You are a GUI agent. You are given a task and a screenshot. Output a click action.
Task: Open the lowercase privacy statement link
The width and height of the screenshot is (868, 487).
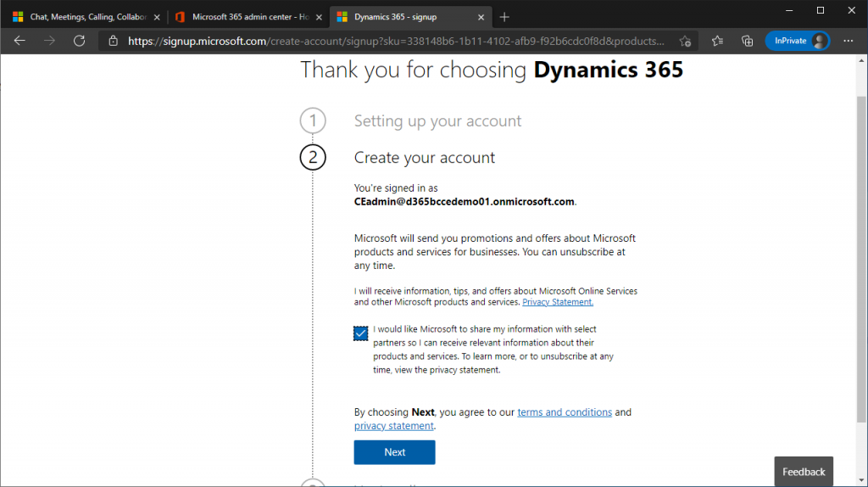pos(394,426)
